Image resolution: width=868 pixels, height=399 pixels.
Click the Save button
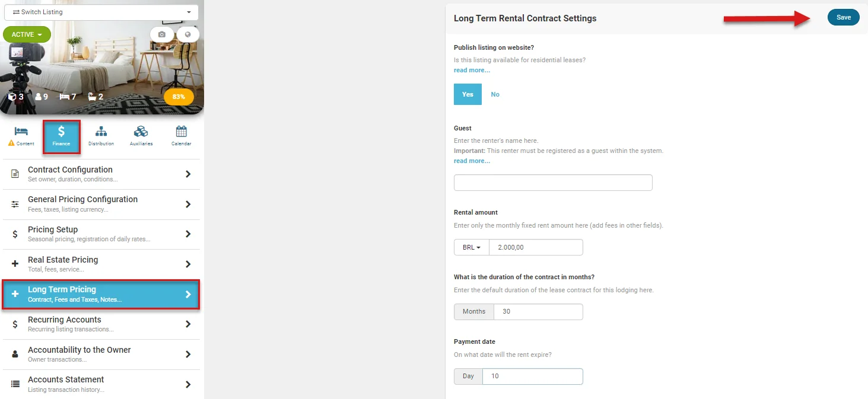tap(843, 17)
